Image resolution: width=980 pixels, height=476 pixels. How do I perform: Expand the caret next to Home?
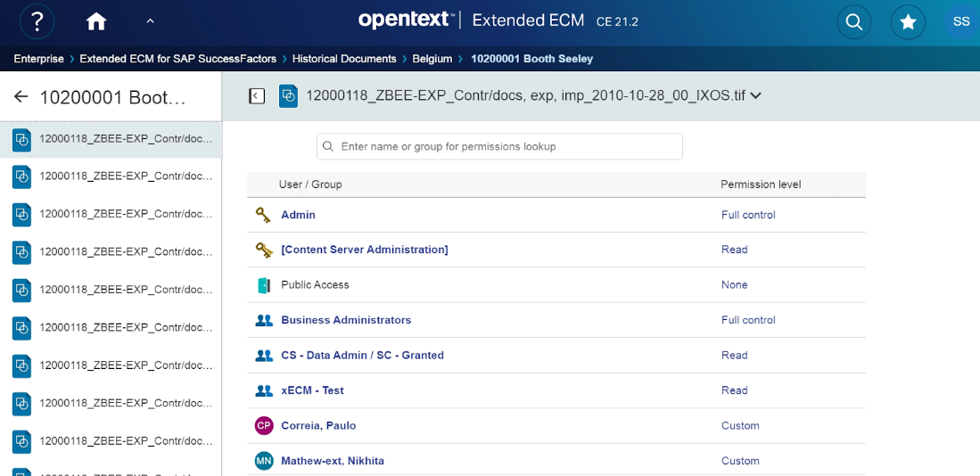point(150,21)
